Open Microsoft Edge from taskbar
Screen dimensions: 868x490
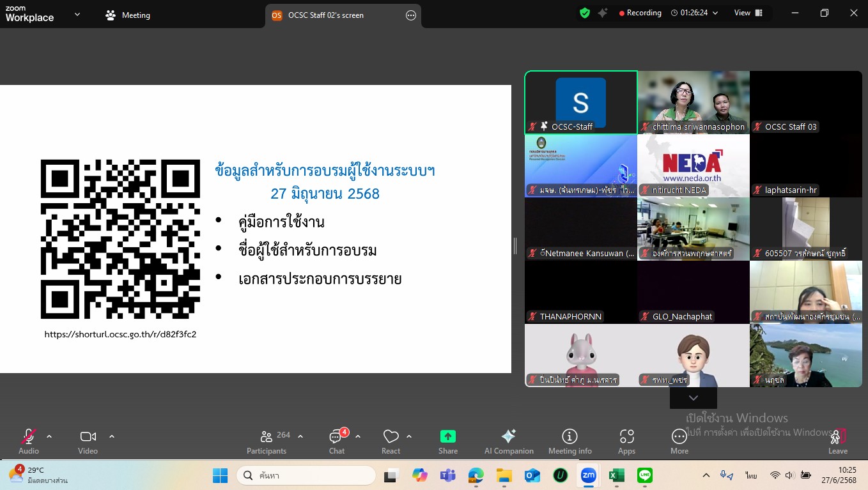point(476,475)
